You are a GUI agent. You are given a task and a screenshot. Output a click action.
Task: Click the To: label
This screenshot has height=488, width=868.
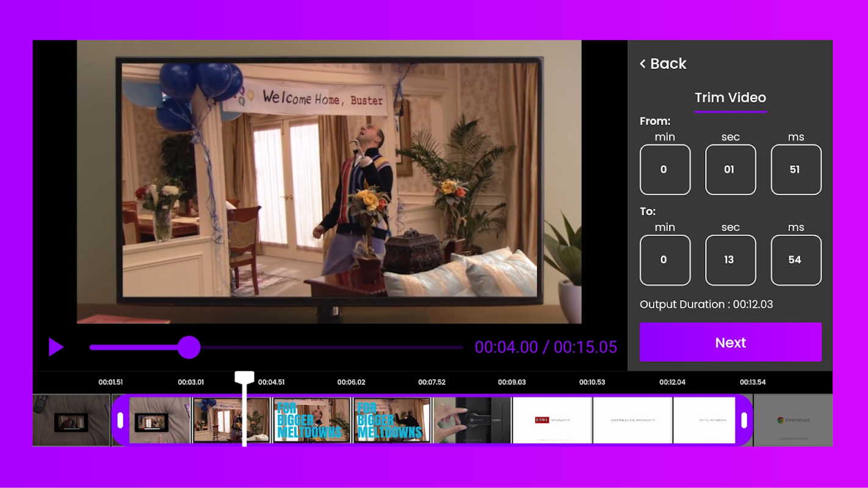tap(648, 212)
